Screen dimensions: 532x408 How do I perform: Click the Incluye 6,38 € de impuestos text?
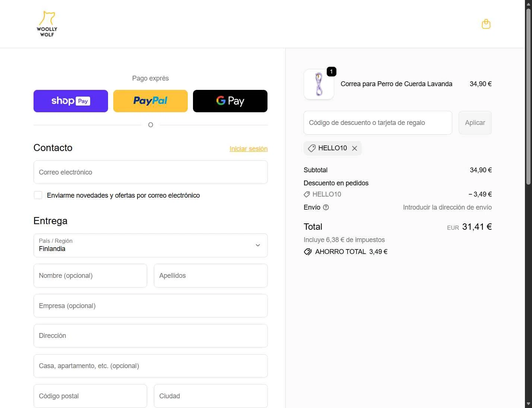click(x=344, y=240)
